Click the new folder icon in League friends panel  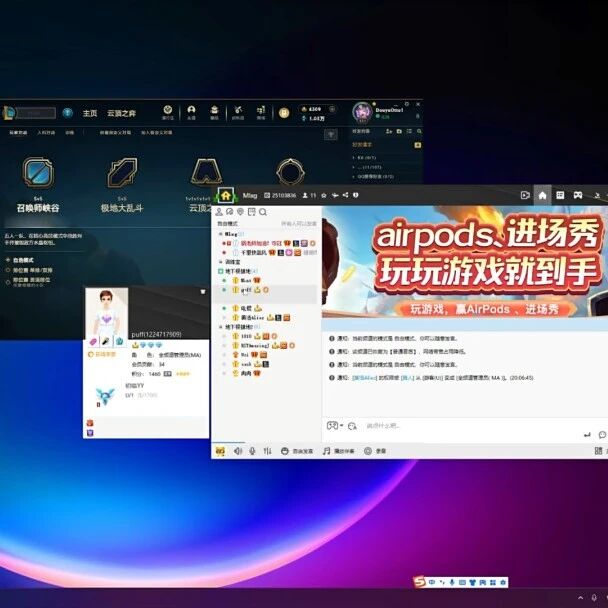[x=399, y=131]
